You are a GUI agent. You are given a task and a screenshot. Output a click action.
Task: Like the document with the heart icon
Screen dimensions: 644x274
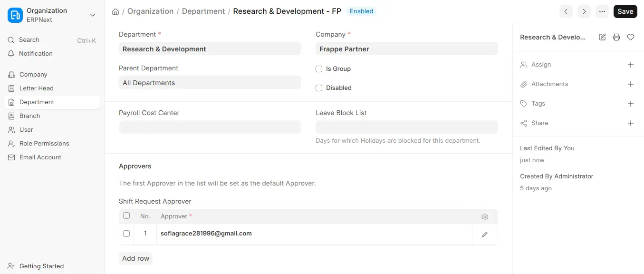point(631,37)
